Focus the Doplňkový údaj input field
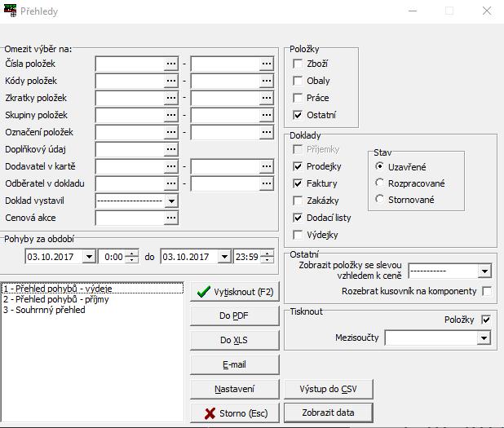The height and width of the screenshot is (428, 504). [130, 149]
